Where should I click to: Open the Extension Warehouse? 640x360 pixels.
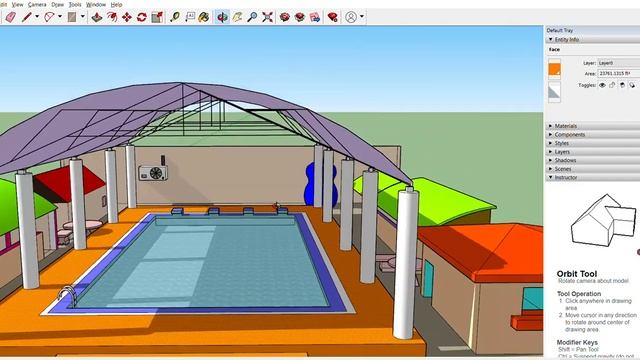click(300, 17)
